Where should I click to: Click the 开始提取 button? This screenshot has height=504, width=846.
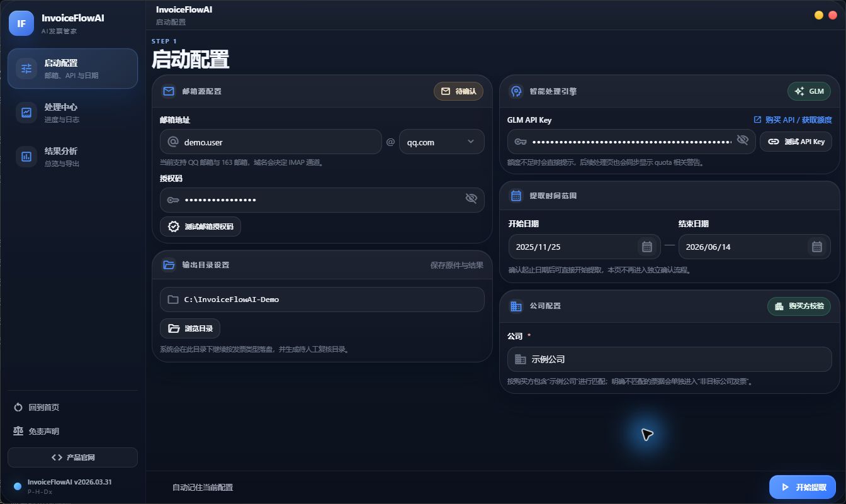pyautogui.click(x=803, y=487)
